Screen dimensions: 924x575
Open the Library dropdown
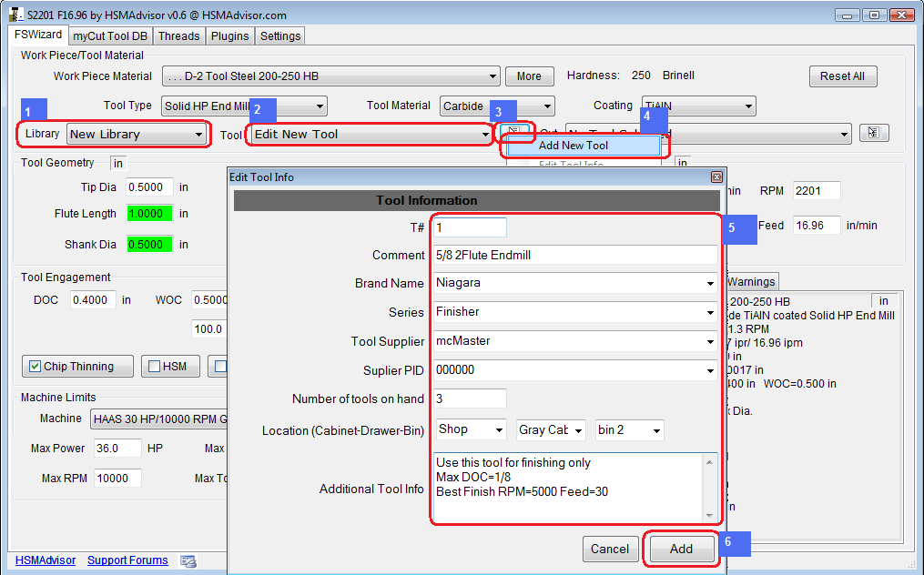pyautogui.click(x=137, y=135)
